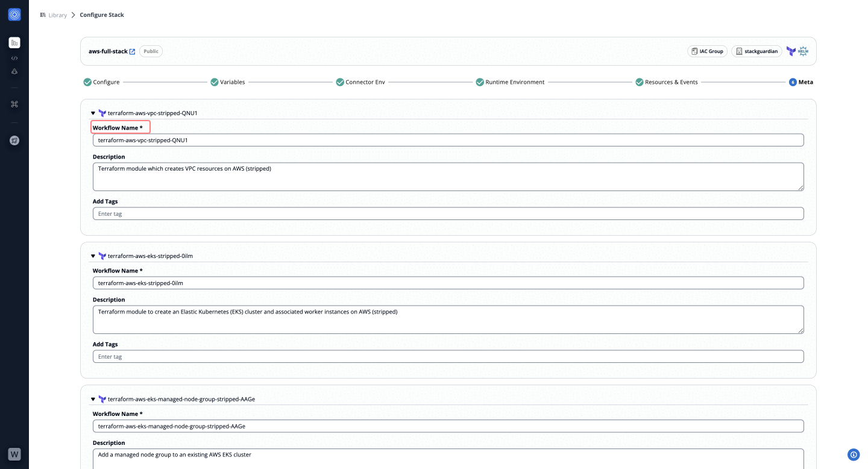Click the Library breadcrumb link
Viewport: 868px width, 469px height.
(57, 15)
